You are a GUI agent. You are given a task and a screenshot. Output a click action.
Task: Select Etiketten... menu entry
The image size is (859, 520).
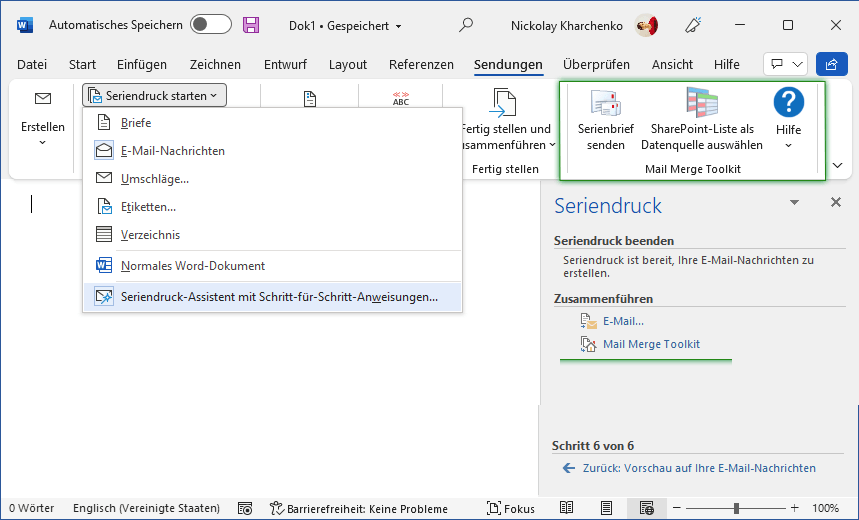point(272,207)
